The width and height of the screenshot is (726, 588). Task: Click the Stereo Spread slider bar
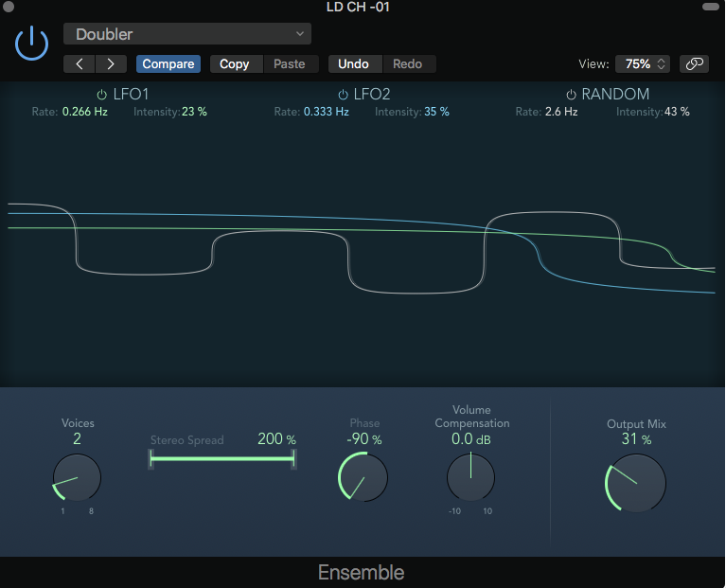tap(222, 458)
